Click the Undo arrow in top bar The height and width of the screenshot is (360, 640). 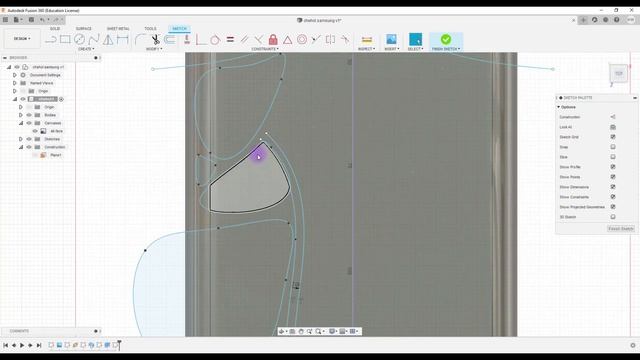pyautogui.click(x=42, y=20)
